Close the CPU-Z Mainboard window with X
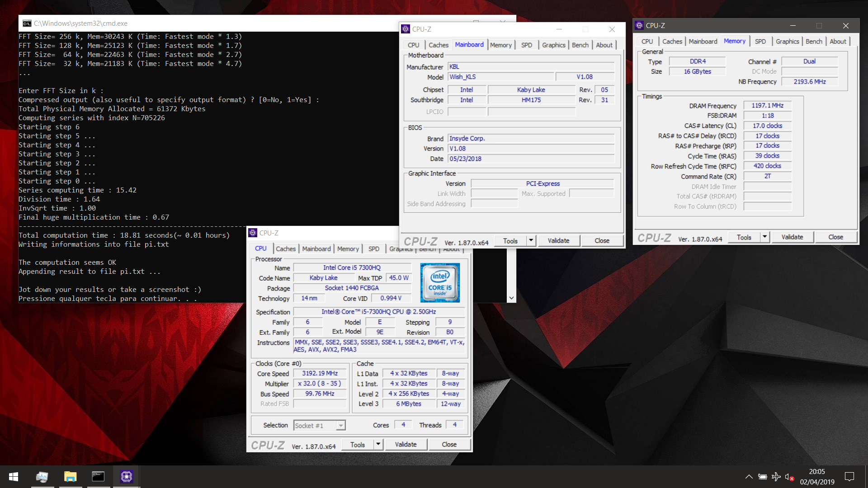This screenshot has height=488, width=868. (612, 29)
